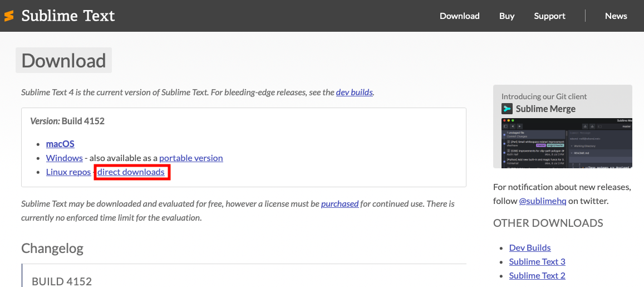
Task: Click the Sublime Merge screenshot thumbnail
Action: [567, 143]
